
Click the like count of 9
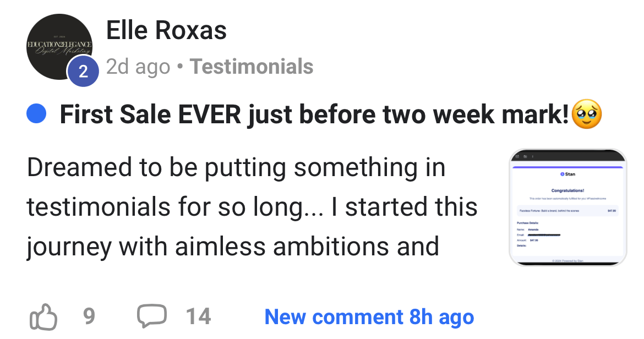[x=89, y=317]
